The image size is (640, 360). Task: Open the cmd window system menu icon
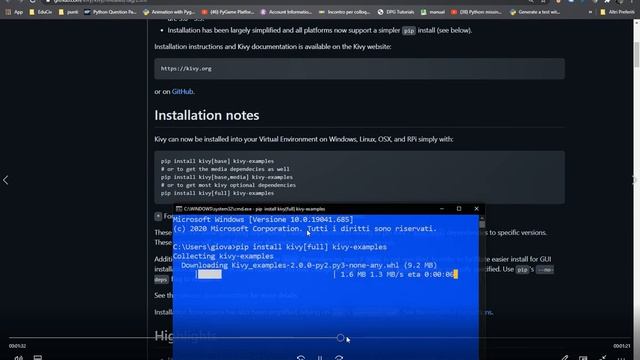pos(178,209)
